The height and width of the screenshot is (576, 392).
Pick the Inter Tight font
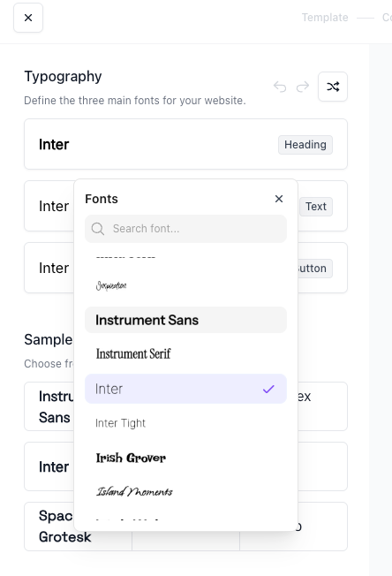pos(185,423)
